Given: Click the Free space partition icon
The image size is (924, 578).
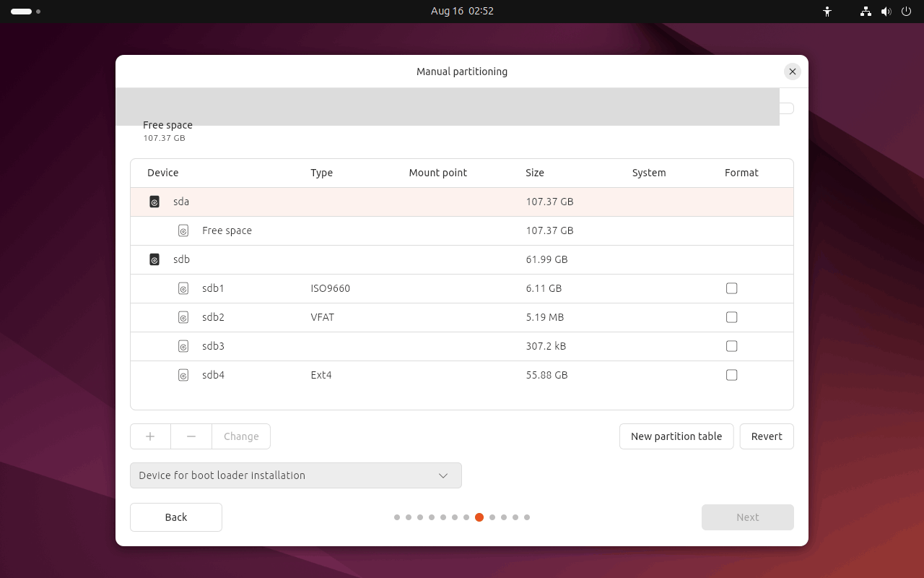Looking at the screenshot, I should coord(183,230).
